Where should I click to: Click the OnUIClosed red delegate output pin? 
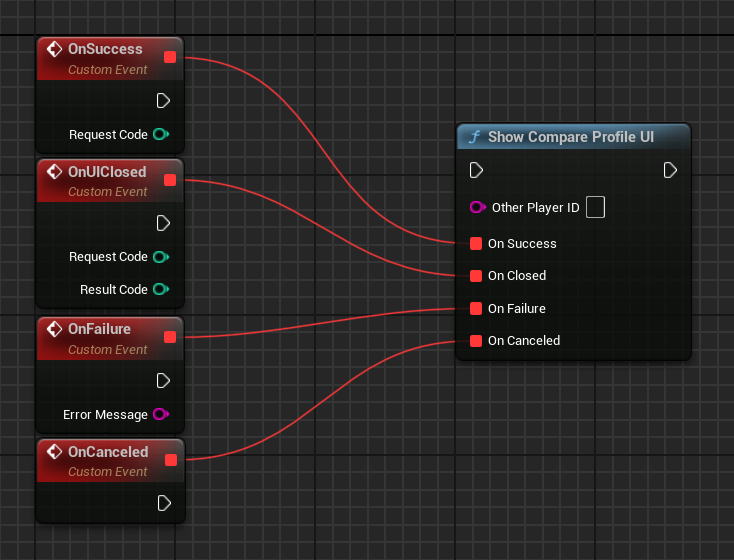[x=170, y=180]
